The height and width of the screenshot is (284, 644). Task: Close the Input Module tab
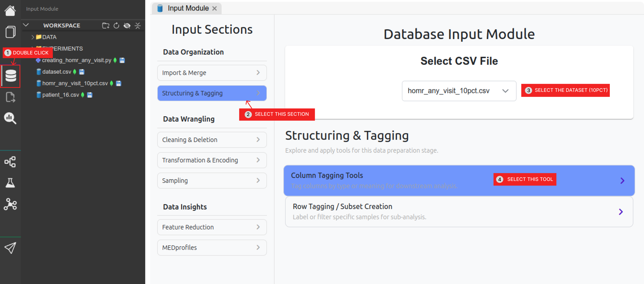pos(214,9)
